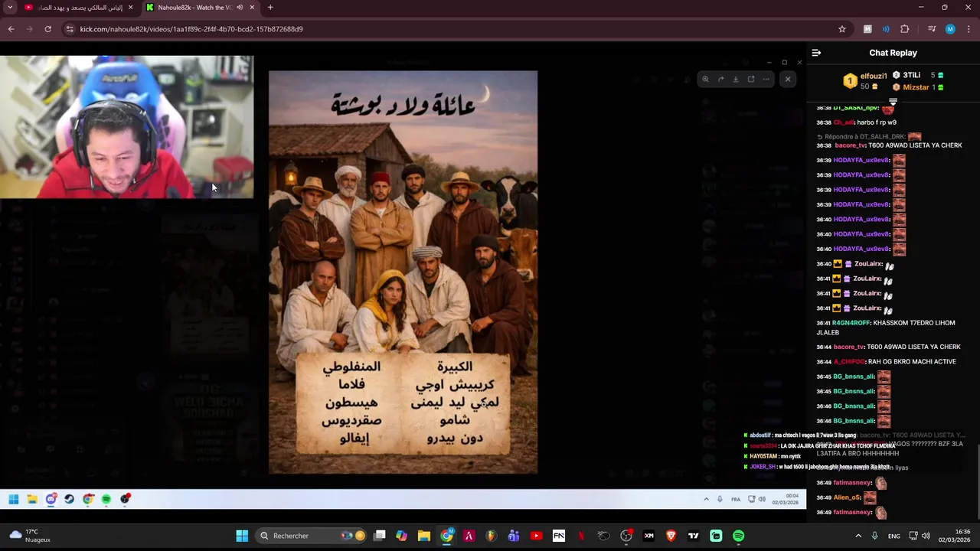Open Spotify in the streamed video taskbar

point(106,499)
